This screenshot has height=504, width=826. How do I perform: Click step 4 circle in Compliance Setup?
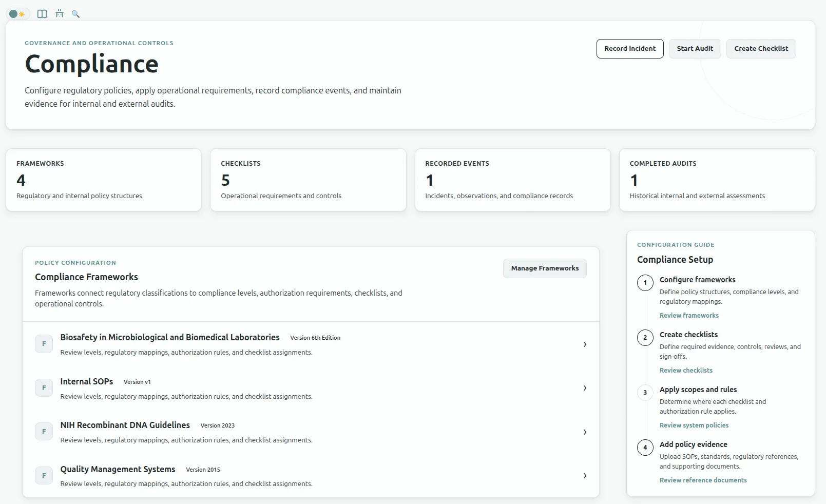tap(645, 448)
